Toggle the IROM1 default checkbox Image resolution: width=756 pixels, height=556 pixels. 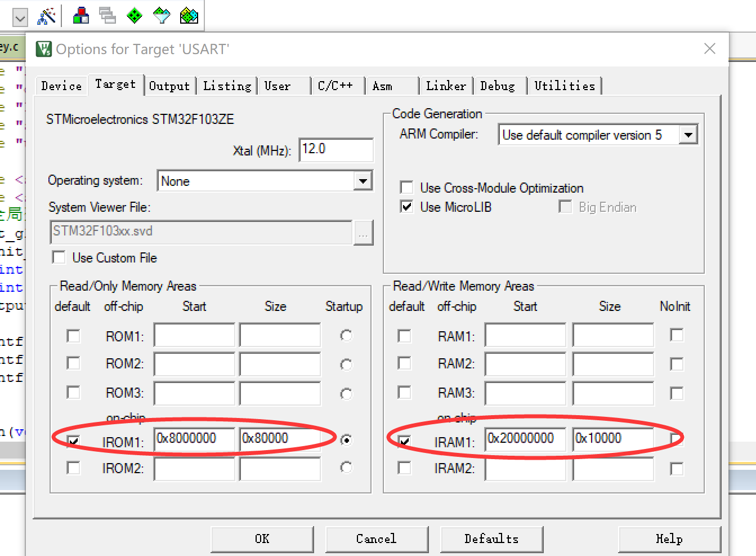(73, 441)
